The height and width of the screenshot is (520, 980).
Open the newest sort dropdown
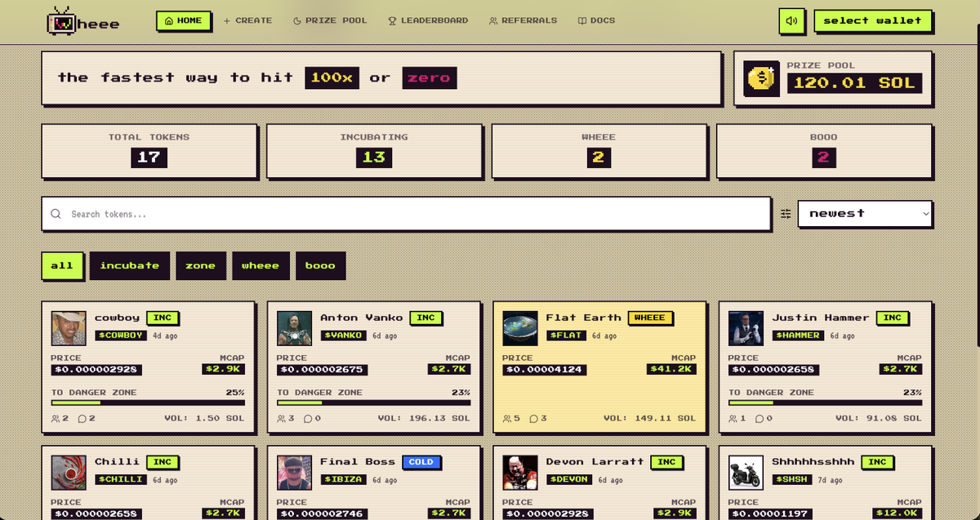coord(866,214)
